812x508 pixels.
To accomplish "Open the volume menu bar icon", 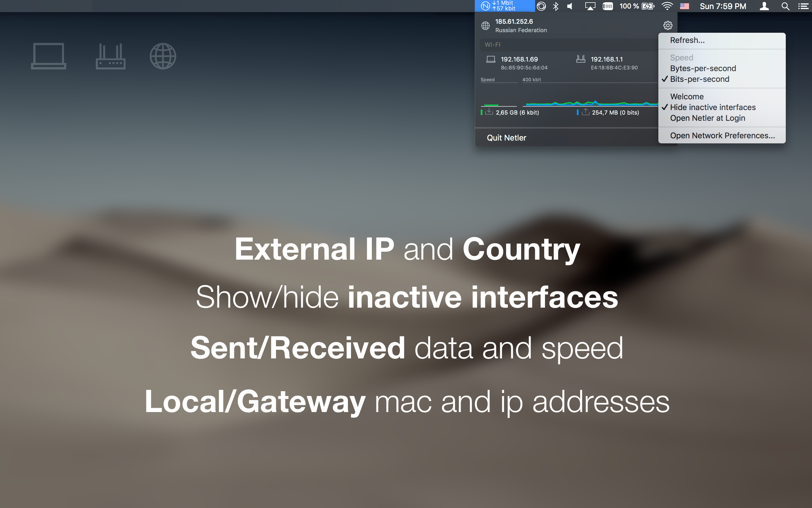I will click(x=570, y=6).
